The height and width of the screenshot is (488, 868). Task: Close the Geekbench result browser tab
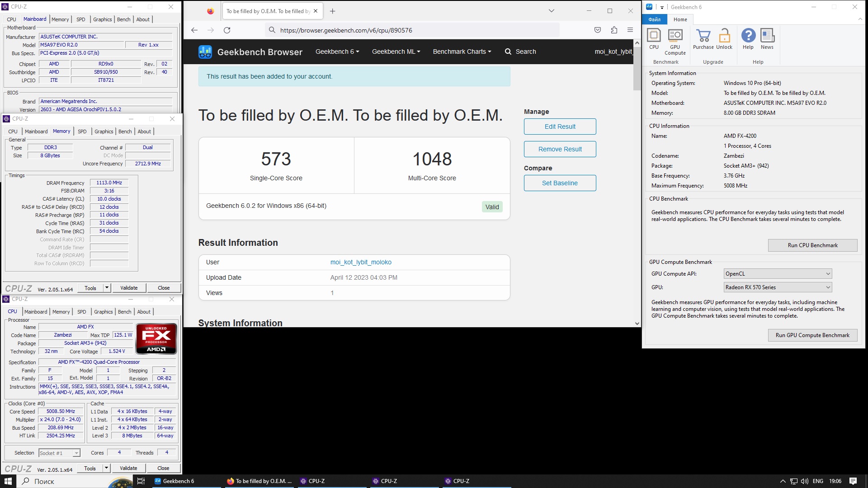[316, 11]
